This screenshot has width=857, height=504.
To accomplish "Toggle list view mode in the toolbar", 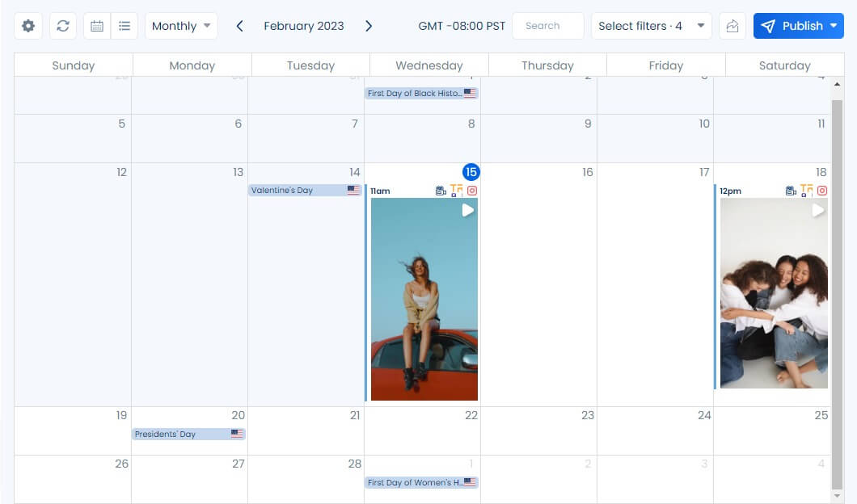I will [x=125, y=25].
